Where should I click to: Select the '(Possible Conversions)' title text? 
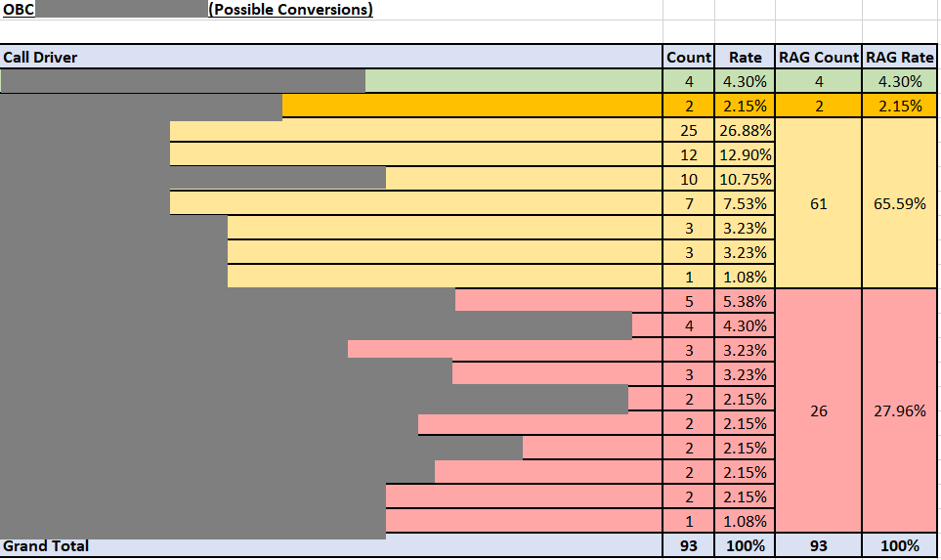coord(290,10)
